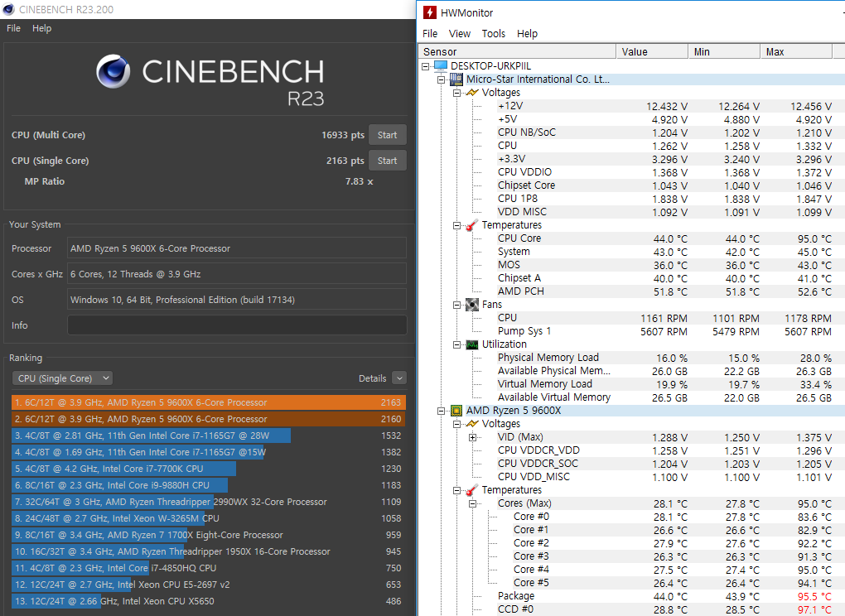This screenshot has width=845, height=616.
Task: Click the Min column header
Action: click(x=724, y=51)
